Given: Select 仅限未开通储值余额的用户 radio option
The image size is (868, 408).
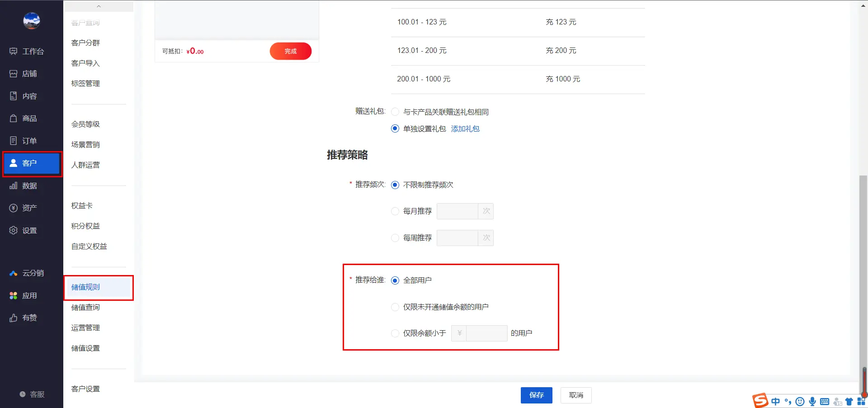Looking at the screenshot, I should click(x=395, y=307).
